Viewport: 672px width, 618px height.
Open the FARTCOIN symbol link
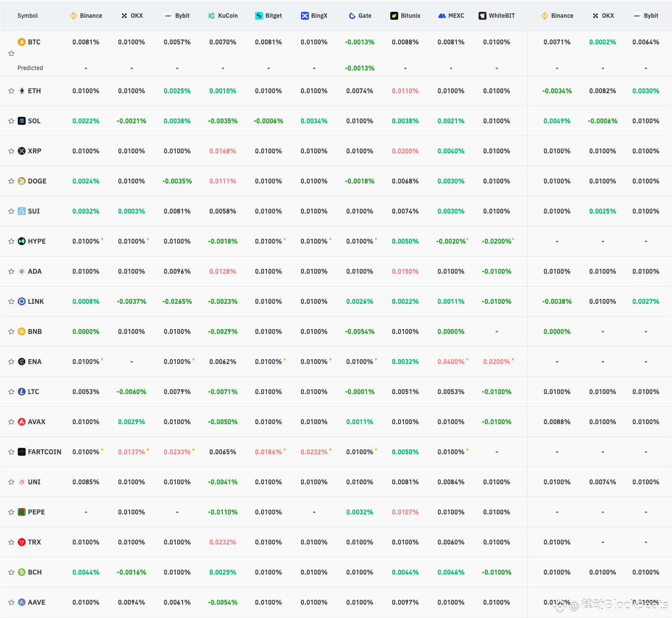click(x=44, y=452)
